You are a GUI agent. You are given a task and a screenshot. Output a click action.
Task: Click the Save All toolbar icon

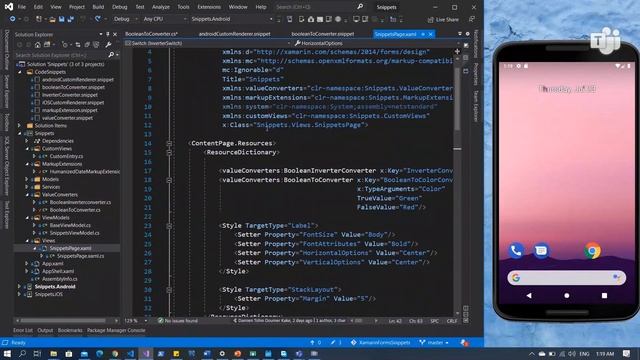[71, 19]
